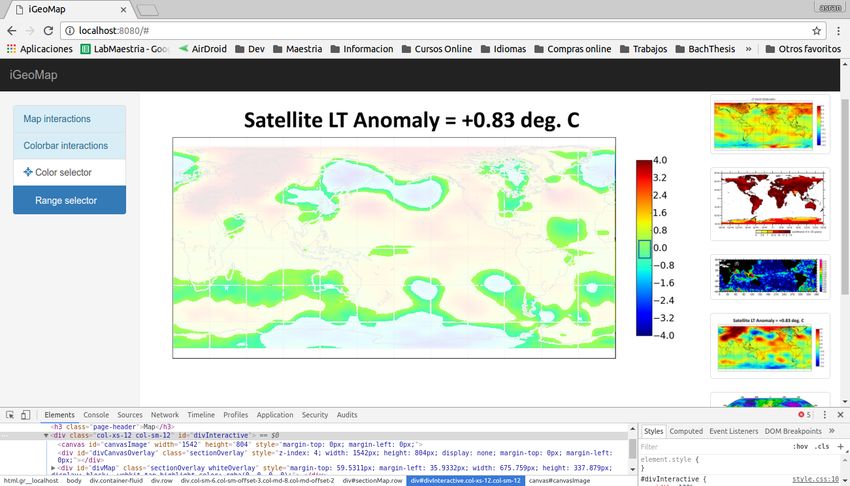The height and width of the screenshot is (486, 850).
Task: Select the first rainbow world map thumbnail
Action: [x=770, y=124]
